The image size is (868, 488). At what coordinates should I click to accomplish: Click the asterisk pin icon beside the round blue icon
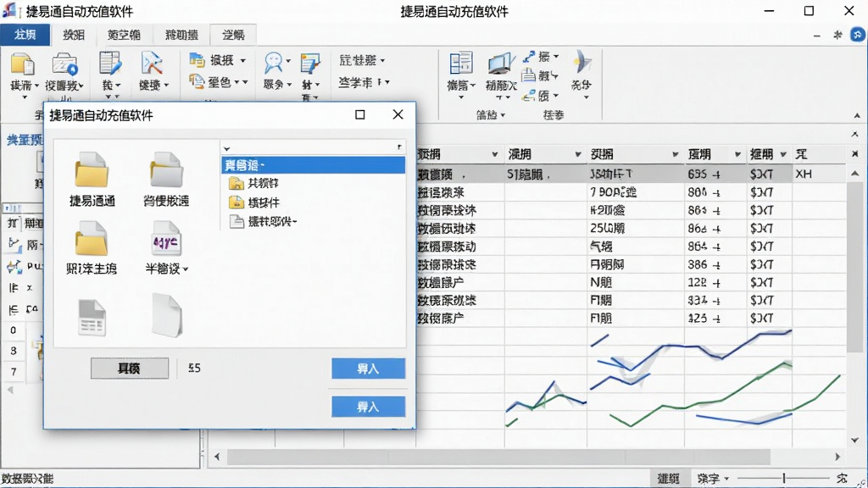837,35
